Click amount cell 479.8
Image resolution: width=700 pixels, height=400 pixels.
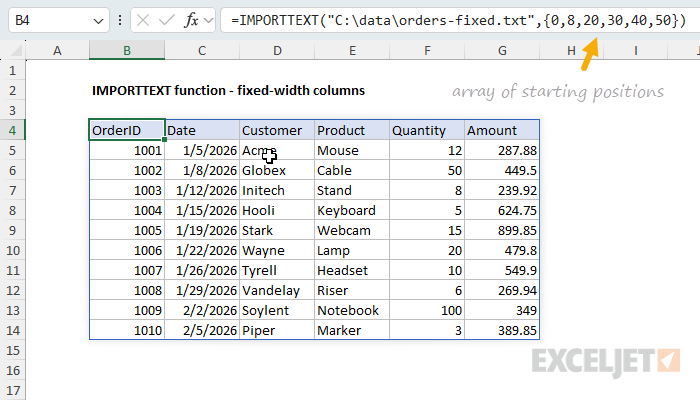[x=502, y=250]
